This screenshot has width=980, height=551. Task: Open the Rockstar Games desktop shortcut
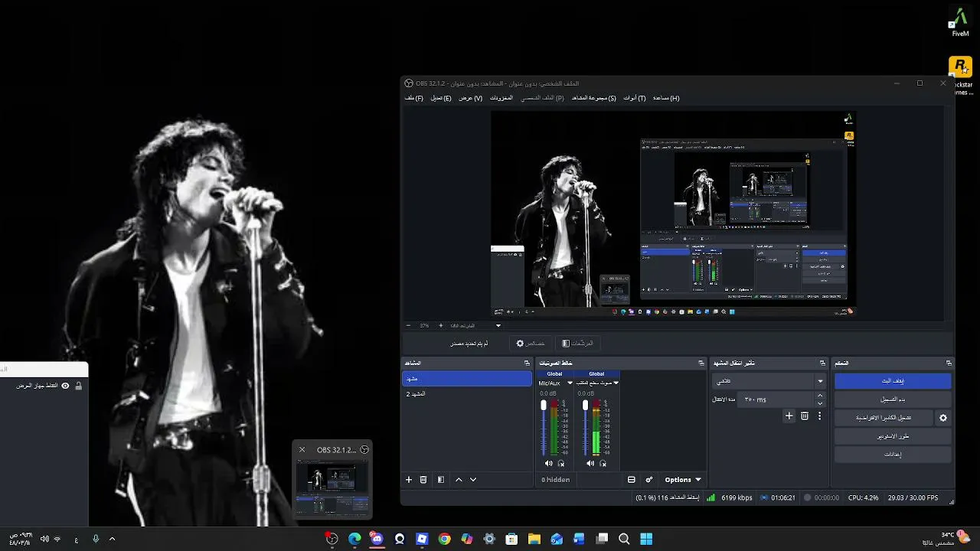[x=960, y=75]
